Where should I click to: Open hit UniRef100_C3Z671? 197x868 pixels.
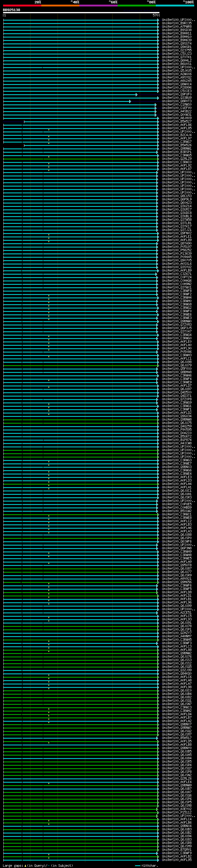click(x=177, y=274)
